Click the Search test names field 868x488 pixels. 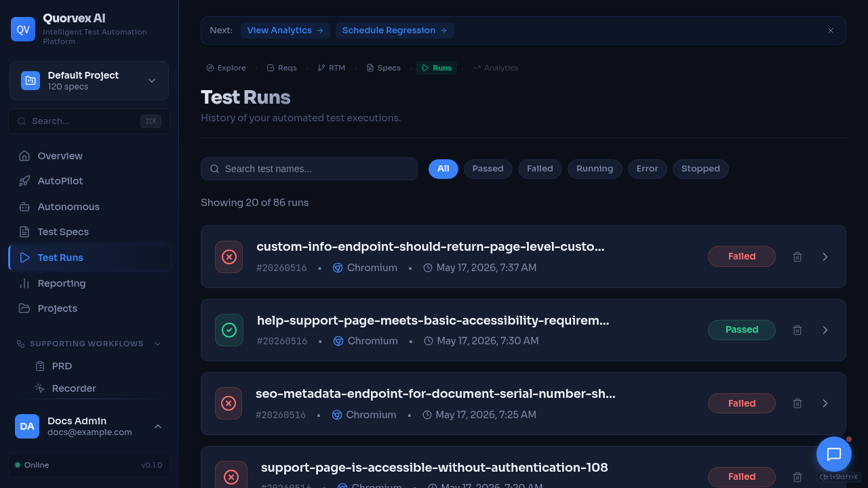click(309, 169)
